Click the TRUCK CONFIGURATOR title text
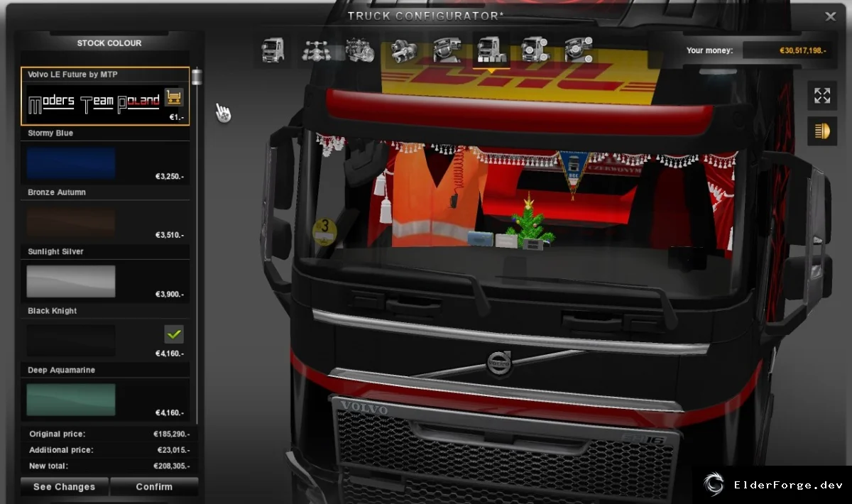852x504 pixels. pos(426,16)
